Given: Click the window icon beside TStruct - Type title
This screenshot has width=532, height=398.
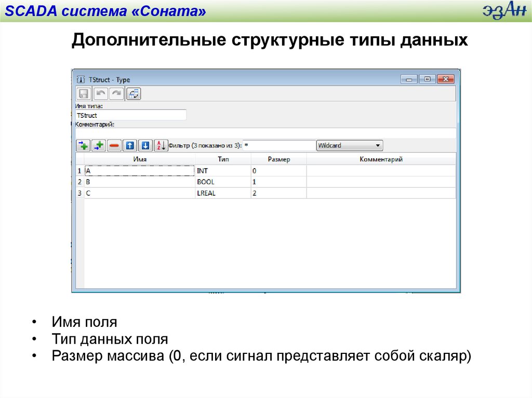Looking at the screenshot, I should 81,79.
